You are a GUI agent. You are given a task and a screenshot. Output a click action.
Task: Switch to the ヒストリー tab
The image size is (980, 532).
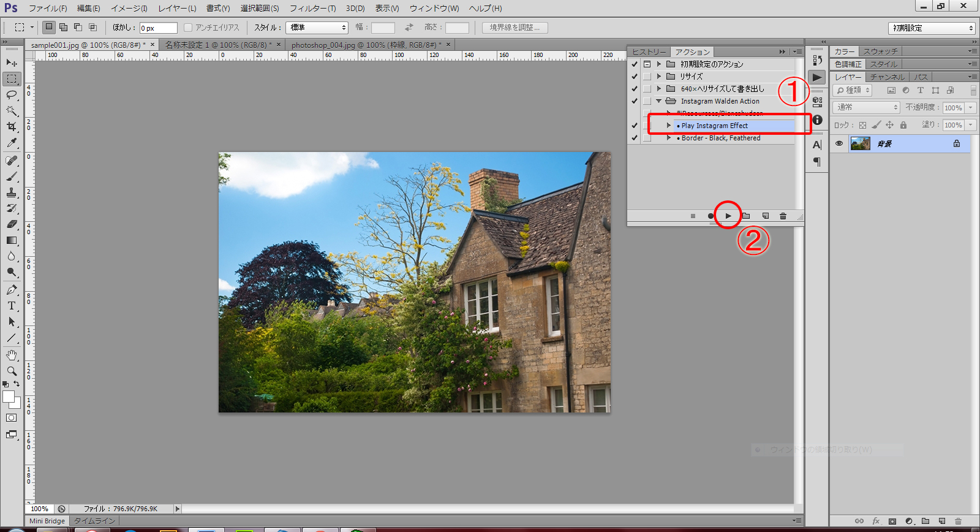tap(649, 52)
